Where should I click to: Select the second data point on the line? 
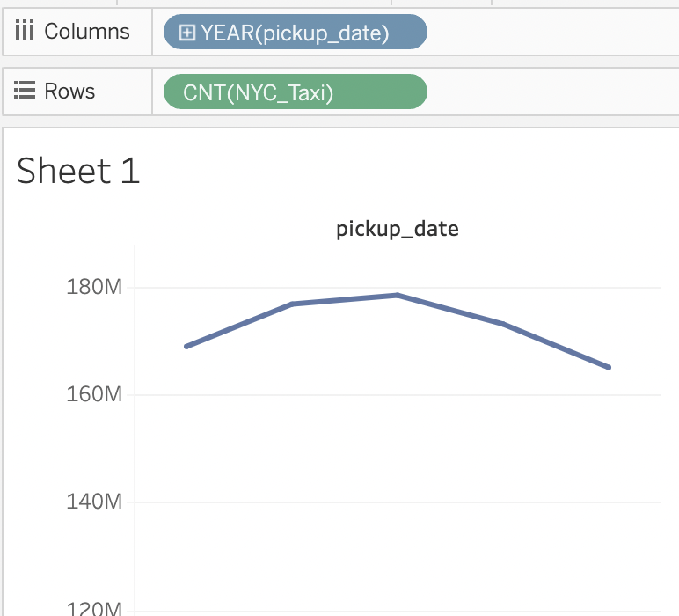[292, 304]
